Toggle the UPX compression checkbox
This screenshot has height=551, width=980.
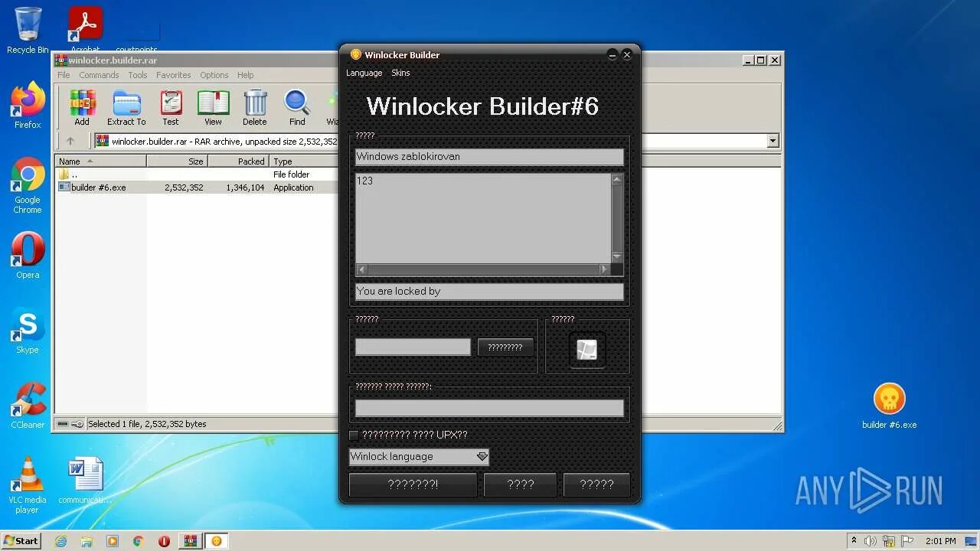click(x=354, y=435)
